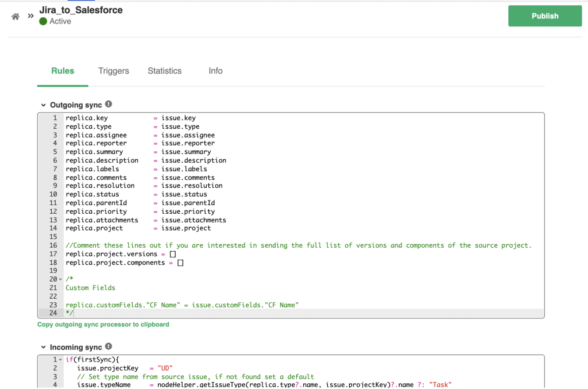Click line number 15 in outgoing gutter
The height and width of the screenshot is (389, 588).
(x=53, y=237)
